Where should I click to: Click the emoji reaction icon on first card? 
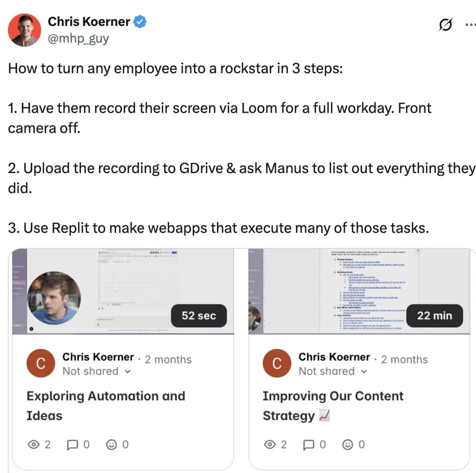click(111, 444)
